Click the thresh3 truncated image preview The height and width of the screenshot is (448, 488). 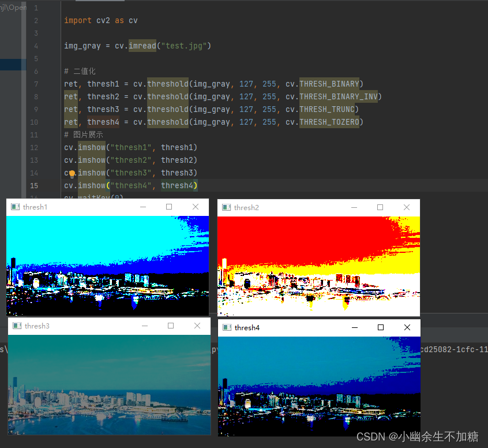[x=109, y=384]
